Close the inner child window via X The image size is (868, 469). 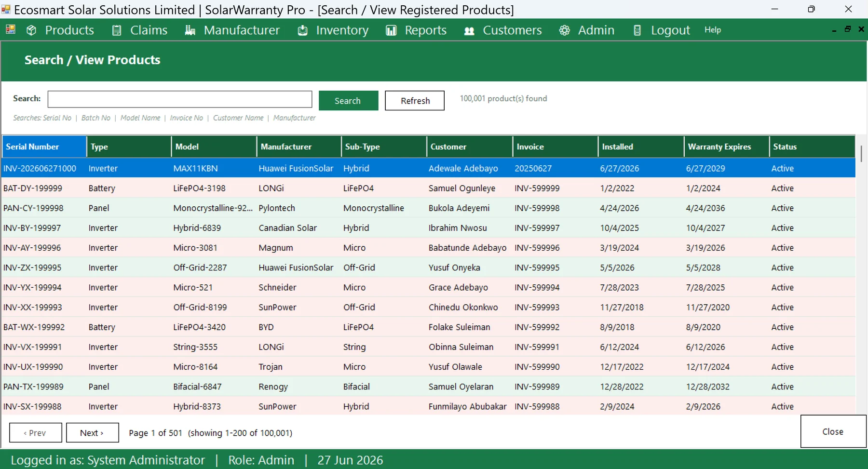coord(861,29)
